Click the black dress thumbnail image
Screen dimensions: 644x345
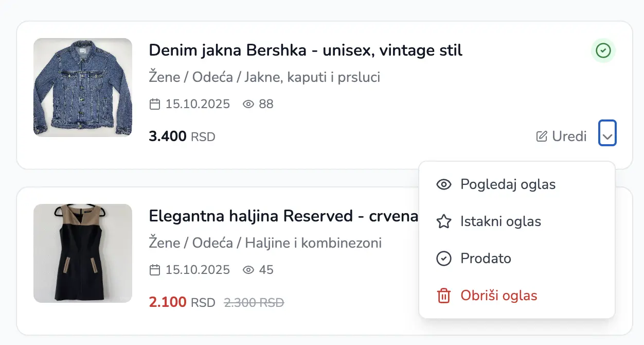(x=83, y=253)
